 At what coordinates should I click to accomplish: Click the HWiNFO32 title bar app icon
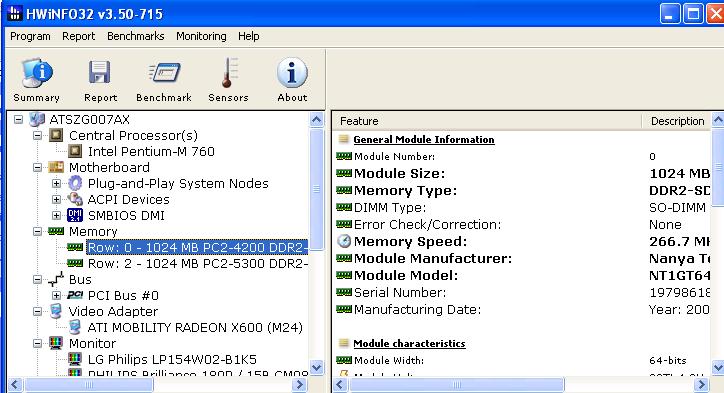tap(14, 13)
